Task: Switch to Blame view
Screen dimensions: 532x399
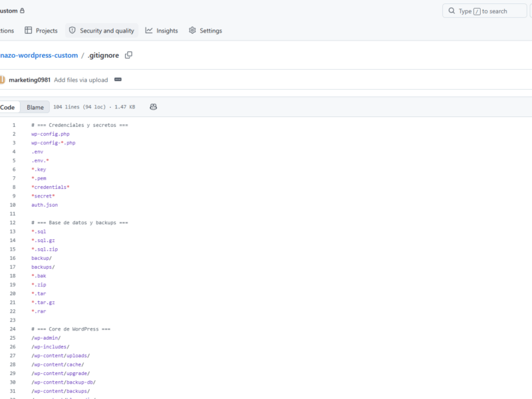Action: click(35, 107)
